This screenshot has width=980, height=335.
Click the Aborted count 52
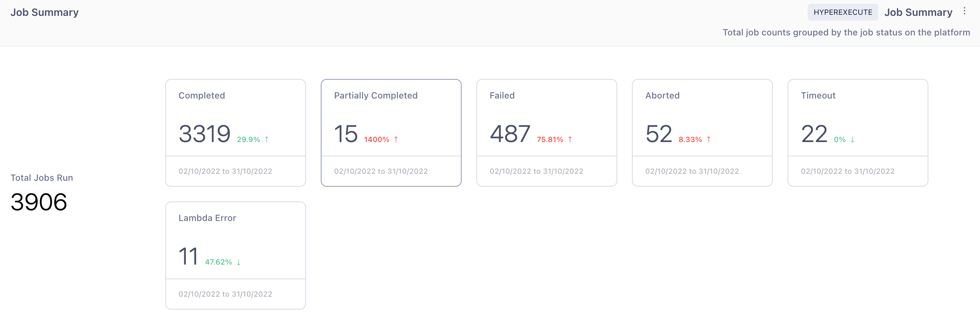point(658,134)
